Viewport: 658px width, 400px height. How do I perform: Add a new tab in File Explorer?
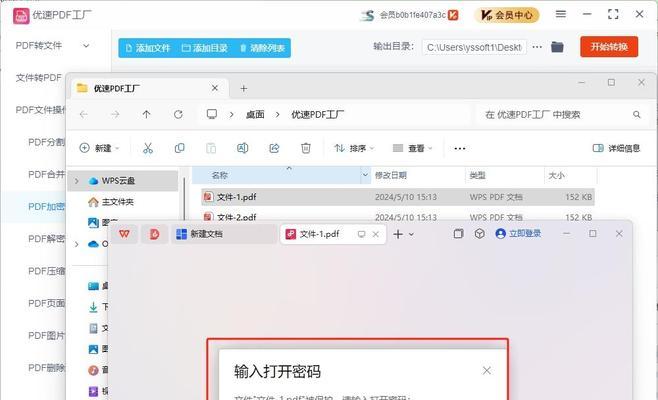[243, 89]
